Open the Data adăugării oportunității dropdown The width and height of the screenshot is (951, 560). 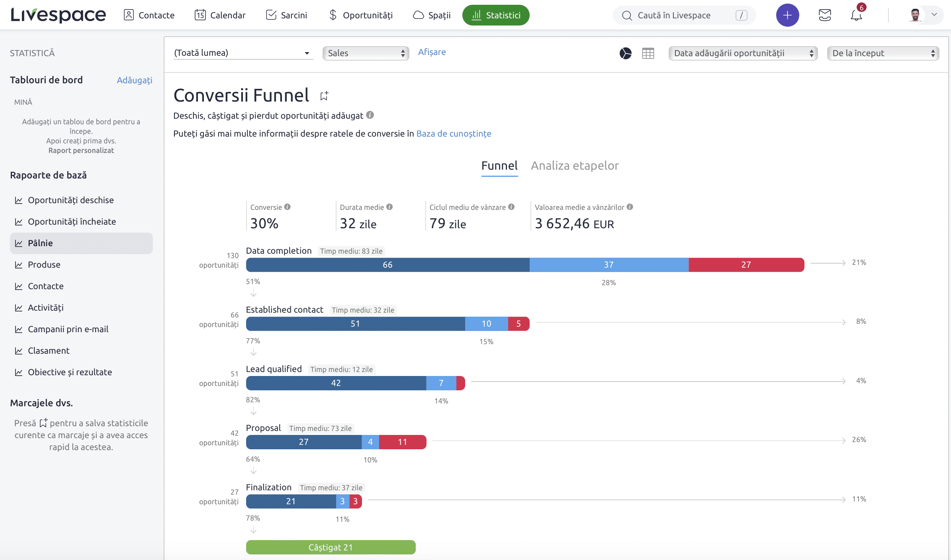tap(743, 53)
